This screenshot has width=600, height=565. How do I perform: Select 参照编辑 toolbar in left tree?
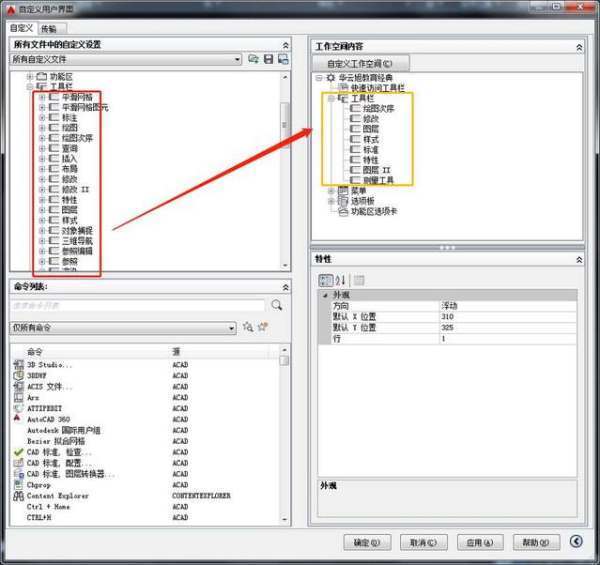(x=77, y=251)
